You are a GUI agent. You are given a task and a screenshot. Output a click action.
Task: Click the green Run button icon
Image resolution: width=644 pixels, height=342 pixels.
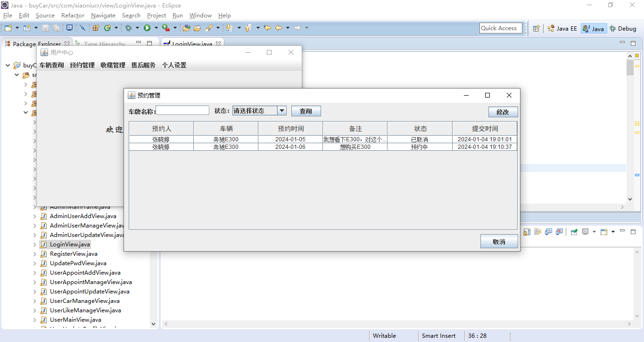click(x=147, y=28)
